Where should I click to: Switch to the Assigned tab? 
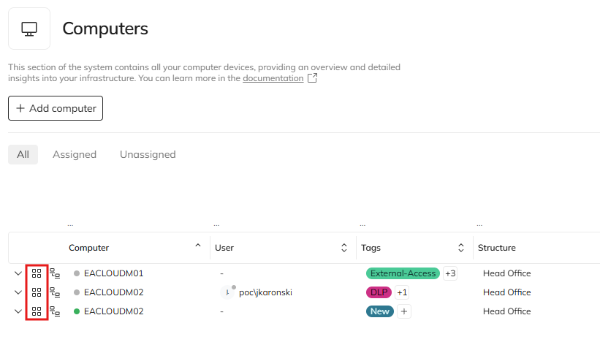click(75, 154)
